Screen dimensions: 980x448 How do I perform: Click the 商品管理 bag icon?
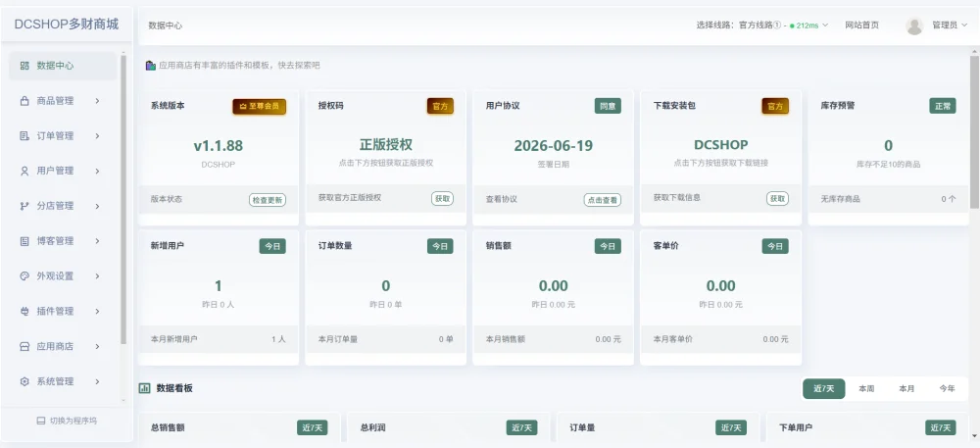point(25,101)
